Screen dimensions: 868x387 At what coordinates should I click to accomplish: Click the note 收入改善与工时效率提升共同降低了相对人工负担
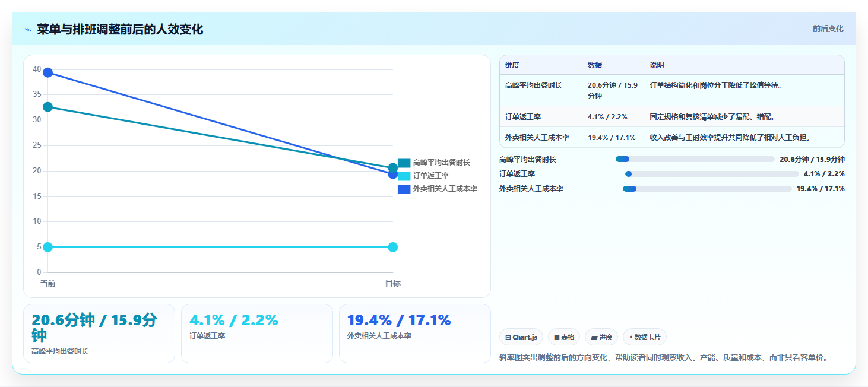click(731, 138)
